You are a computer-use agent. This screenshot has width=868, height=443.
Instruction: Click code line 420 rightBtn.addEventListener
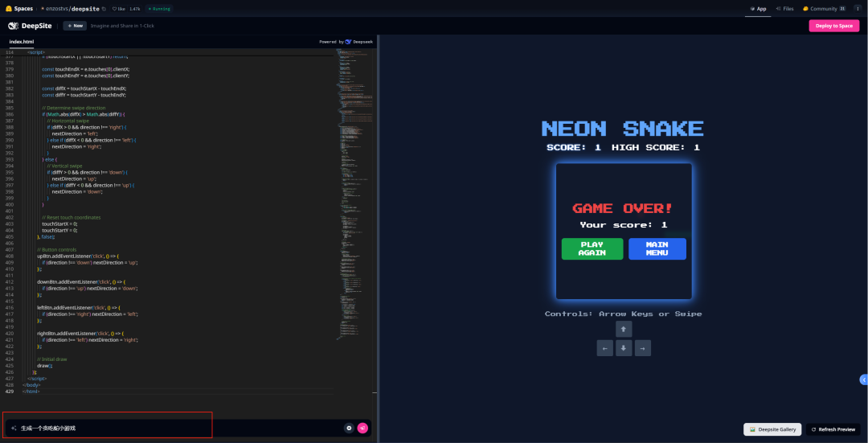click(x=80, y=334)
